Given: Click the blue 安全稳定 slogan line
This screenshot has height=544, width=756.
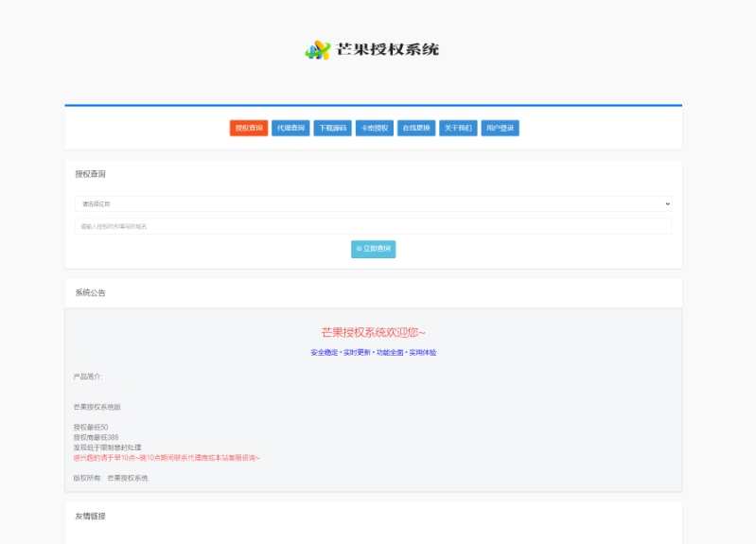Looking at the screenshot, I should [x=373, y=353].
